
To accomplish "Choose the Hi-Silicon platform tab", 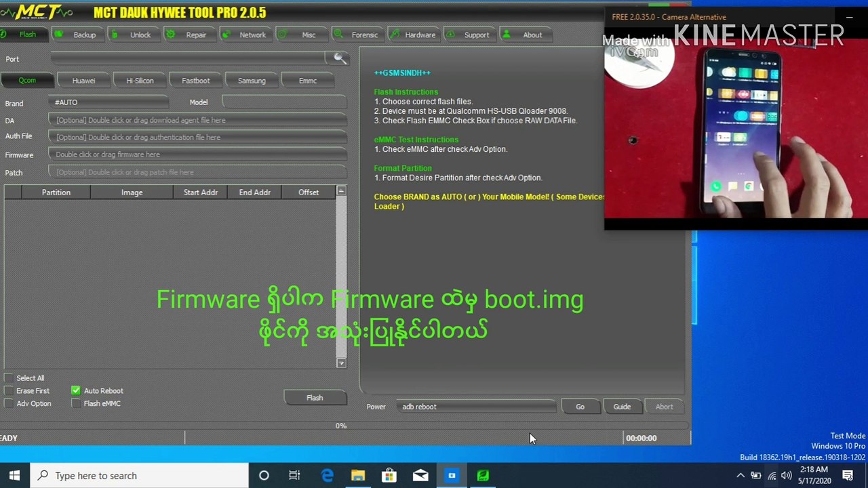I will coord(140,81).
